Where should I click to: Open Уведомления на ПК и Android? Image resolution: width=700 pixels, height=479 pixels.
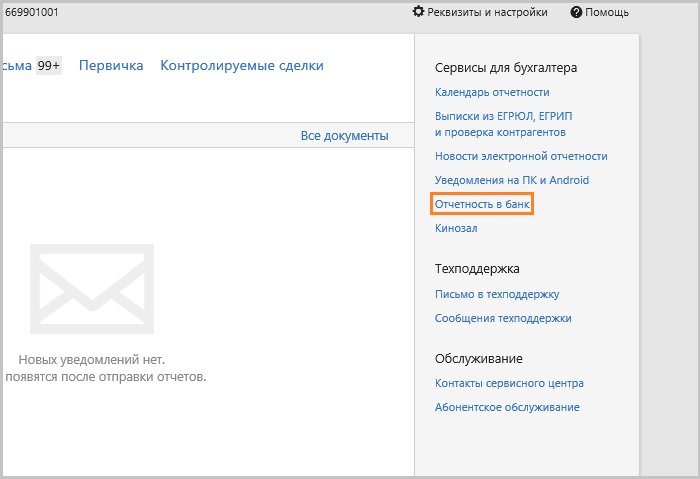[x=512, y=180]
